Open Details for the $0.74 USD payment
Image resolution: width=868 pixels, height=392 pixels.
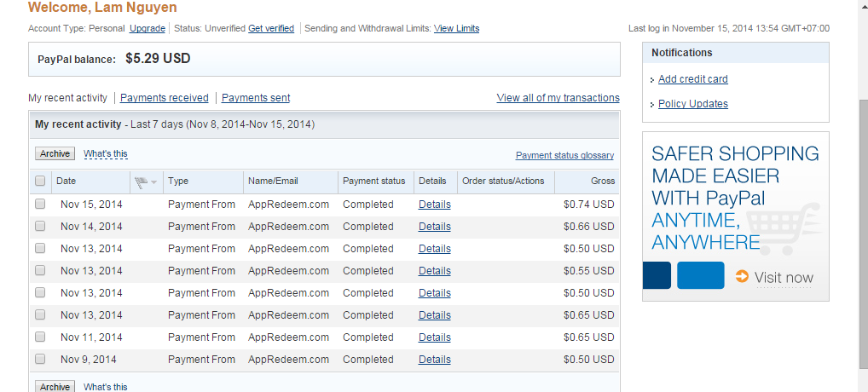pyautogui.click(x=434, y=205)
